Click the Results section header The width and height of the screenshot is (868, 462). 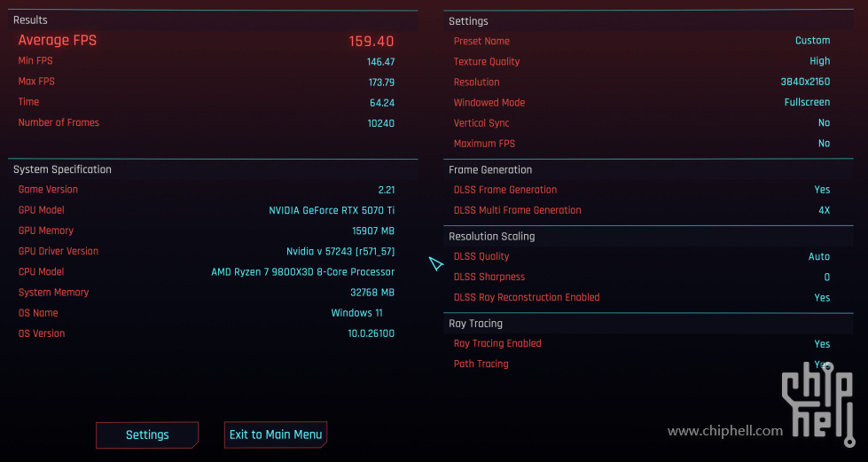coord(30,20)
